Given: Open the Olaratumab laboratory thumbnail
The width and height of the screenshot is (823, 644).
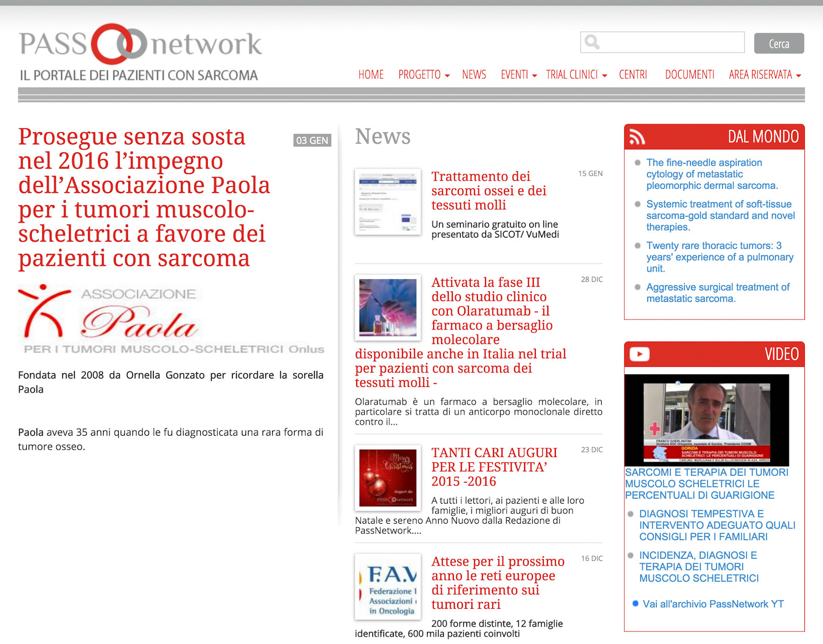Looking at the screenshot, I should tap(388, 307).
